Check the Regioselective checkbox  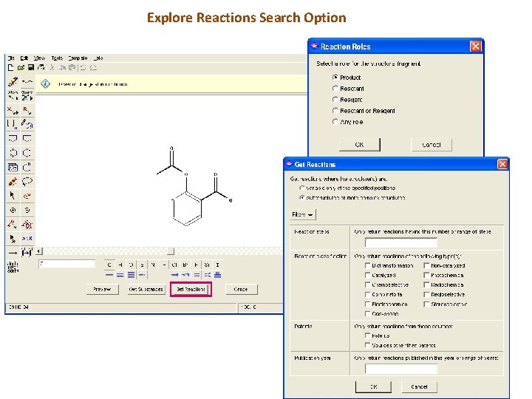coord(426,294)
